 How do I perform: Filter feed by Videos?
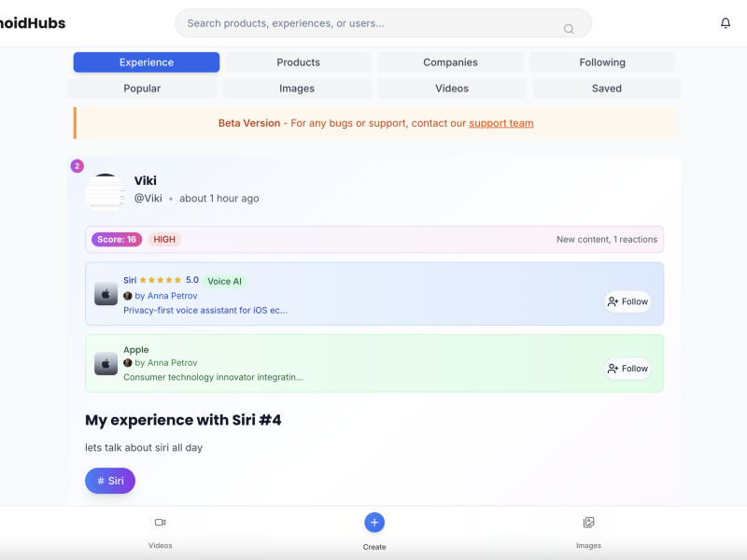pos(452,89)
